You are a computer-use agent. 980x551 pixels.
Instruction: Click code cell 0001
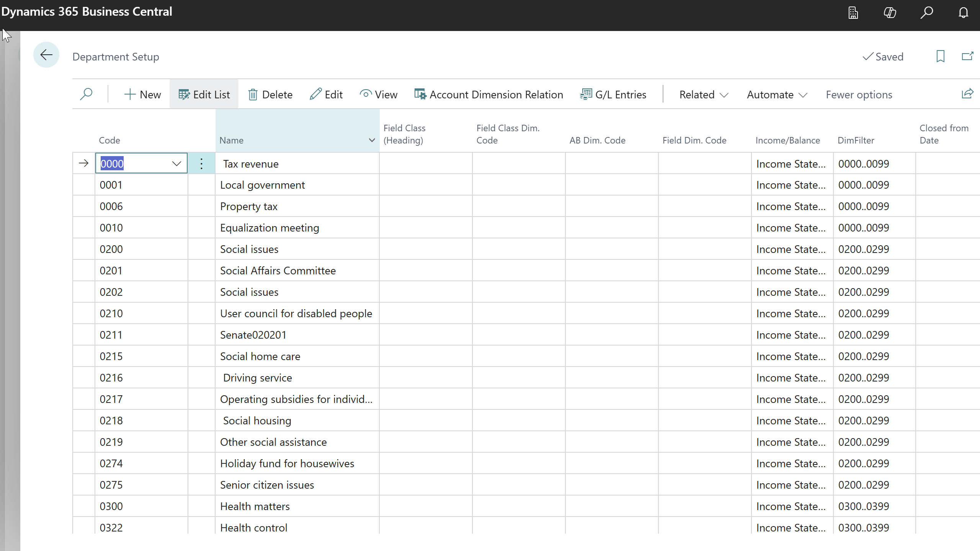pyautogui.click(x=141, y=185)
